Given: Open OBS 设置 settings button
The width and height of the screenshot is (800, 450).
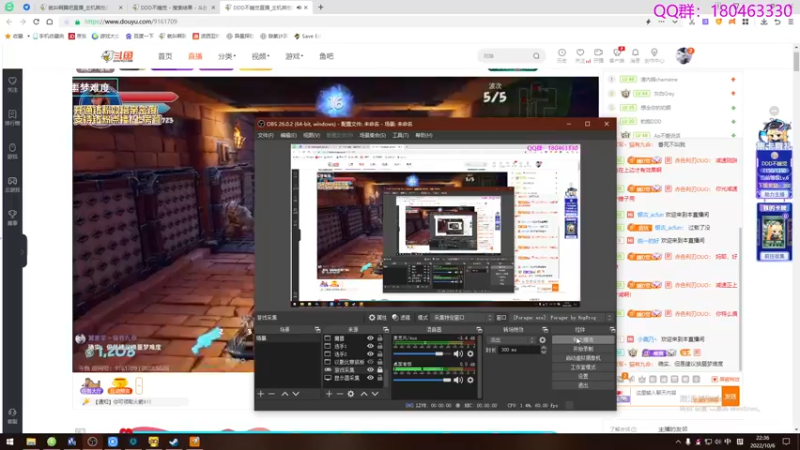Looking at the screenshot, I should tap(583, 376).
